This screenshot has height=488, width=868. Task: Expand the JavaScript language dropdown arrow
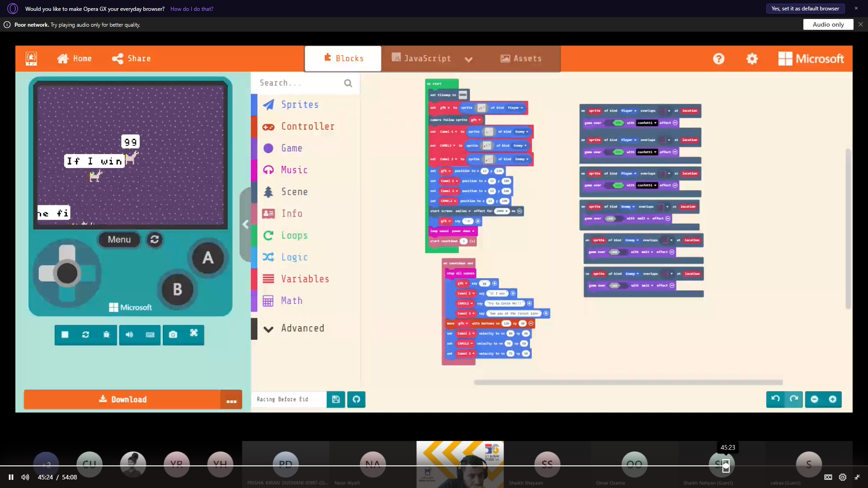(x=469, y=59)
